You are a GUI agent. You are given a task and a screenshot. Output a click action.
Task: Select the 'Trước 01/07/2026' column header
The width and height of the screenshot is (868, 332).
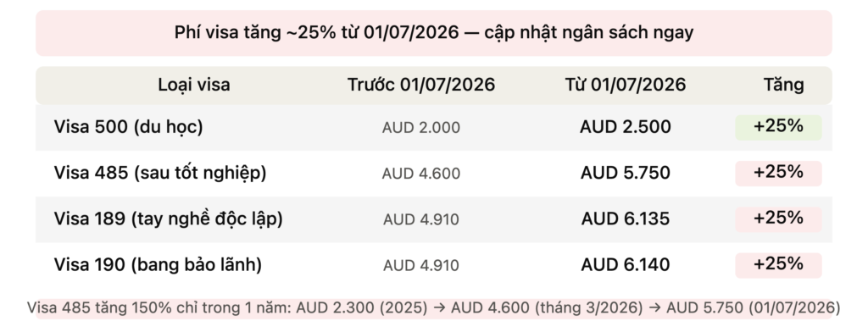[x=420, y=85]
